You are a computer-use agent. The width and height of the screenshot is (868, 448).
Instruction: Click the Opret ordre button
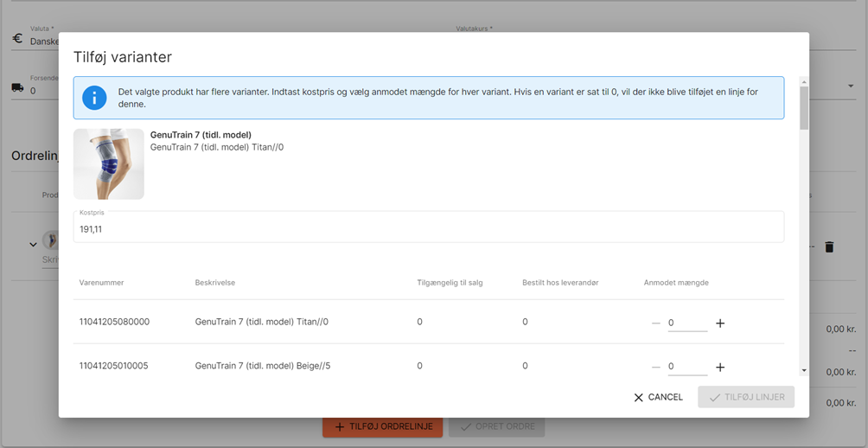[x=496, y=426]
